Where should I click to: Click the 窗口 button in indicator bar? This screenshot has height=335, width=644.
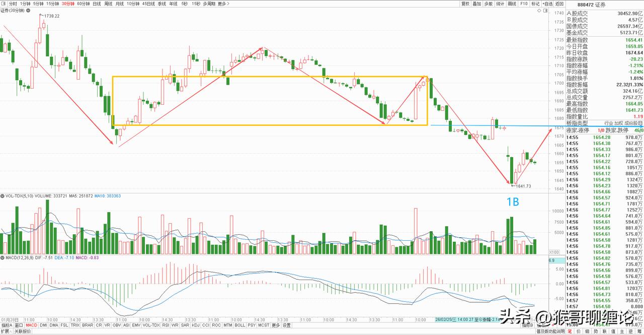coord(19,325)
